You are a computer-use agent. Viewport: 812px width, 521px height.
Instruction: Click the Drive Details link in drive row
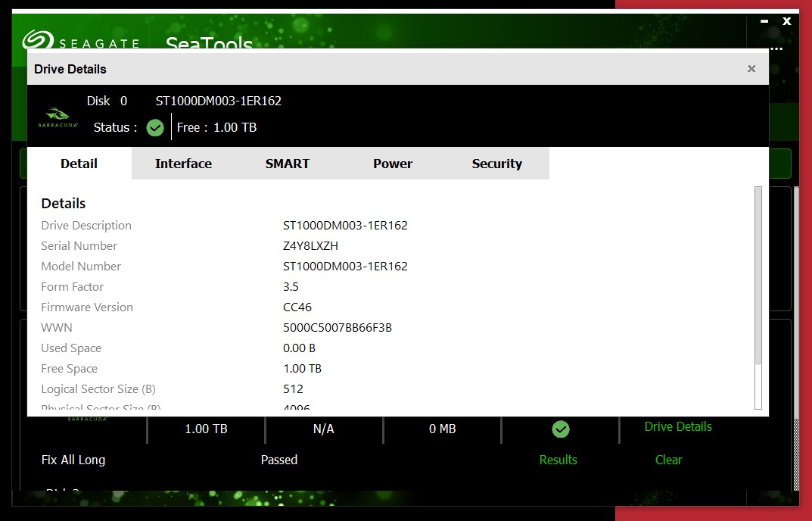[x=678, y=426]
